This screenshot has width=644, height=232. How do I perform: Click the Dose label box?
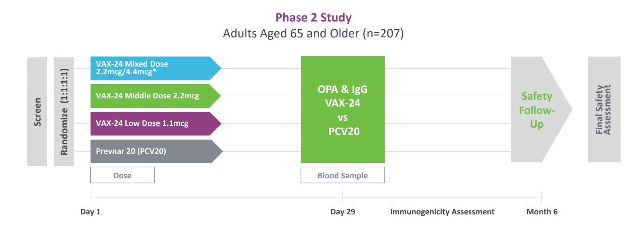click(122, 175)
